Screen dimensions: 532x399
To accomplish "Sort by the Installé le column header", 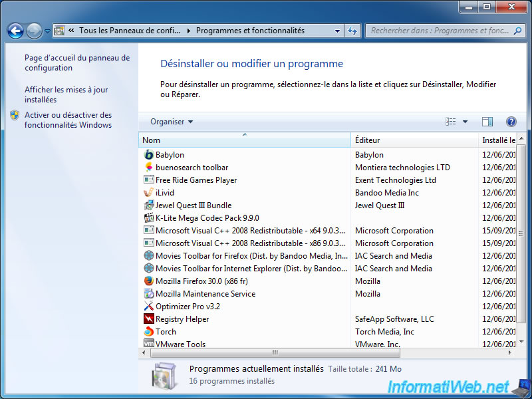I will (497, 140).
